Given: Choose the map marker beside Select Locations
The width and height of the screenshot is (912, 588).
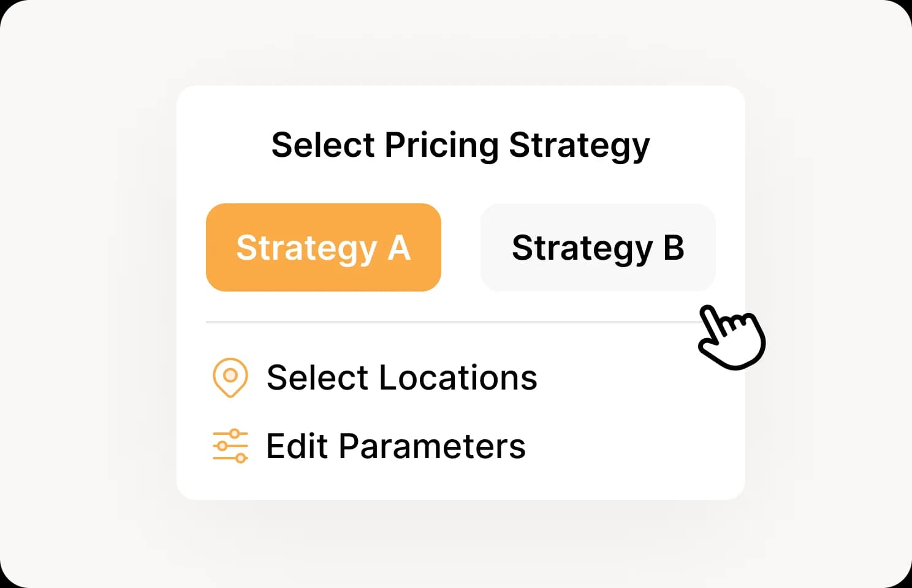Looking at the screenshot, I should click(230, 377).
